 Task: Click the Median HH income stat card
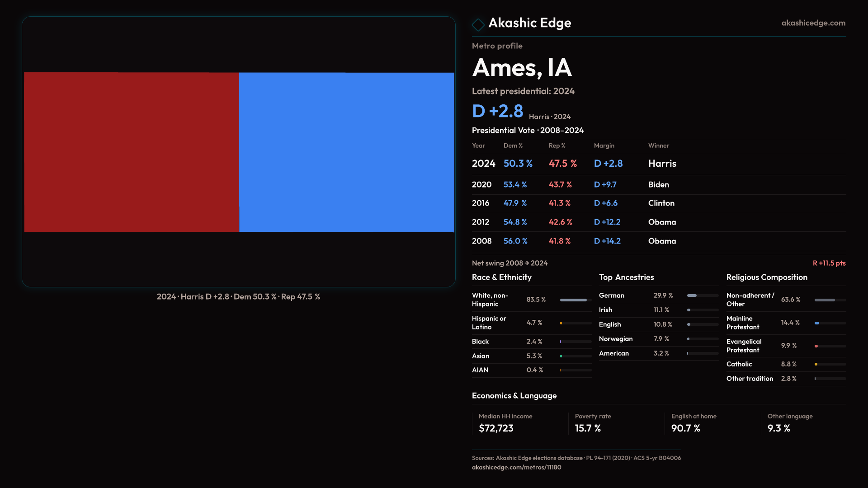pyautogui.click(x=519, y=423)
